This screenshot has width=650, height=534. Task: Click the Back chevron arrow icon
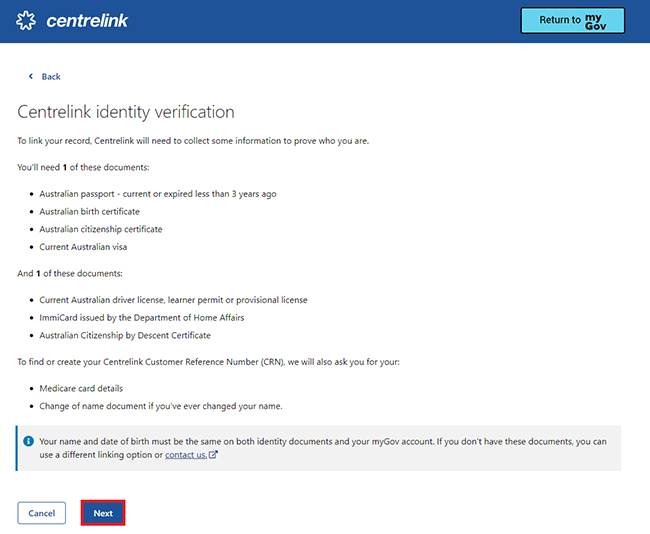[30, 77]
